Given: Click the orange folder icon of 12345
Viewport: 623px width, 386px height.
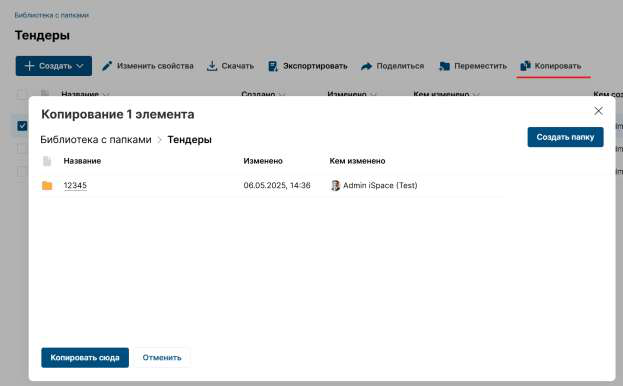Looking at the screenshot, I should pos(47,185).
